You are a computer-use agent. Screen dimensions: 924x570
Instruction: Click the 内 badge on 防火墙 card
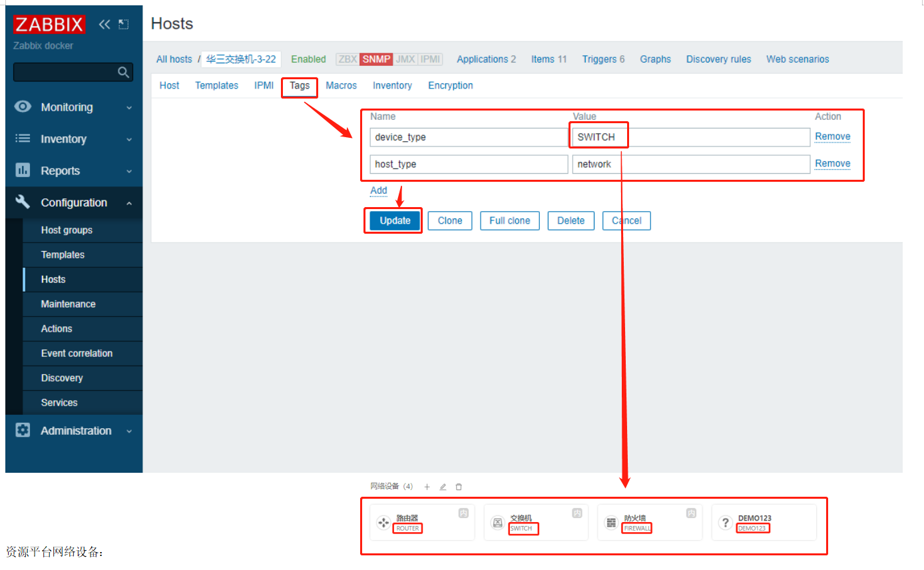(x=691, y=513)
